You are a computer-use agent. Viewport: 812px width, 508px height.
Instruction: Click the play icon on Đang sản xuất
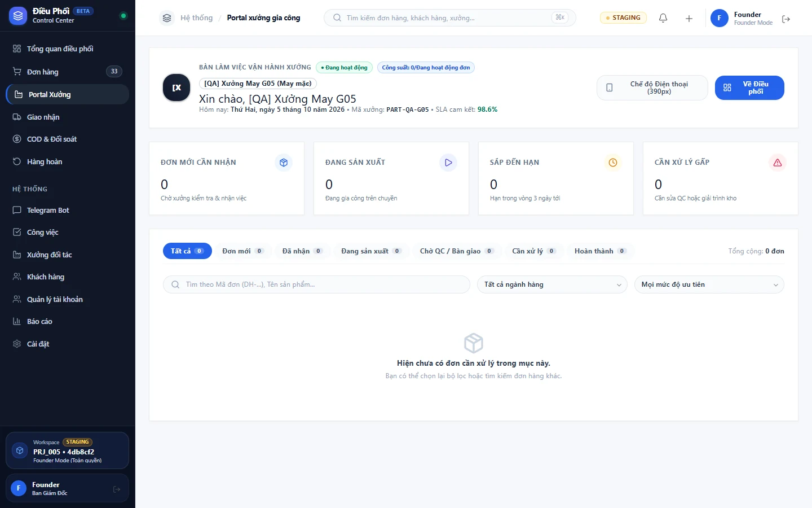pyautogui.click(x=448, y=163)
